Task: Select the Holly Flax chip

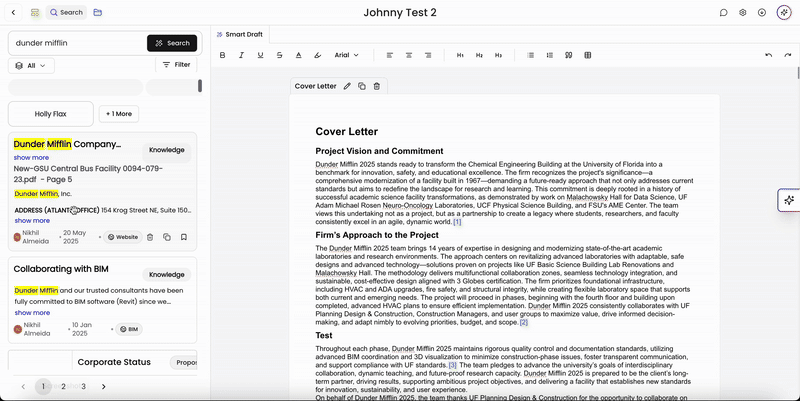Action: point(51,114)
